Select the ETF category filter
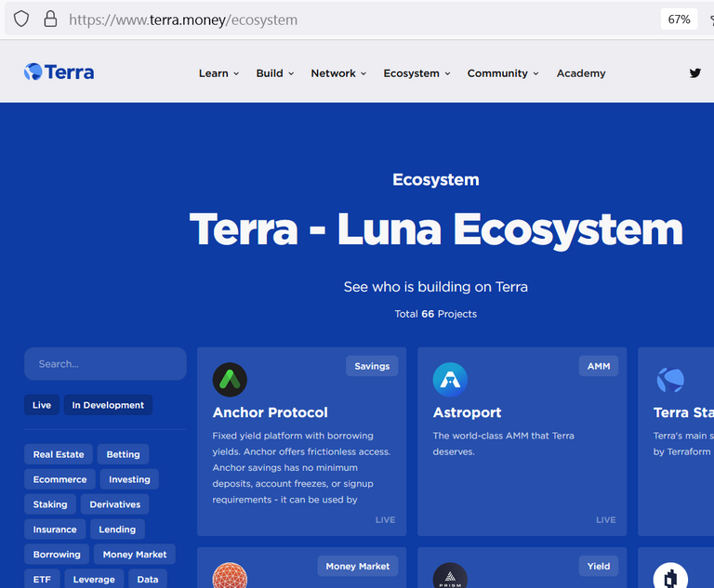 42,579
